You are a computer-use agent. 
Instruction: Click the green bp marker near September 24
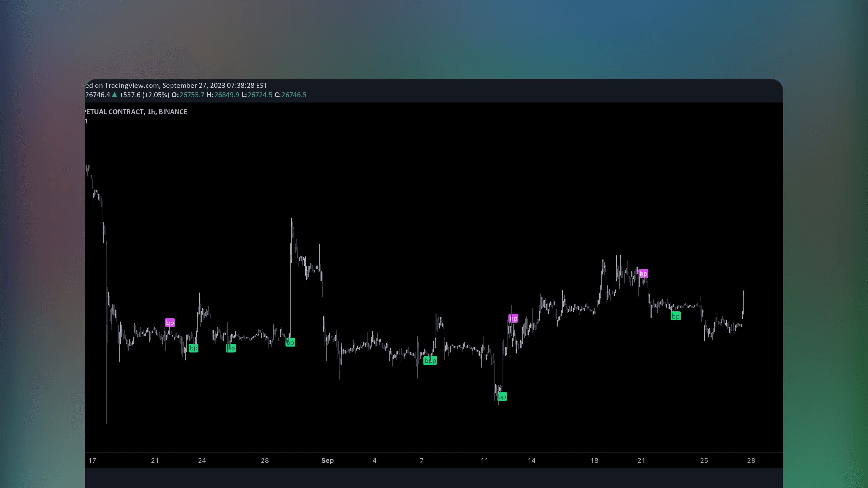[x=676, y=316]
